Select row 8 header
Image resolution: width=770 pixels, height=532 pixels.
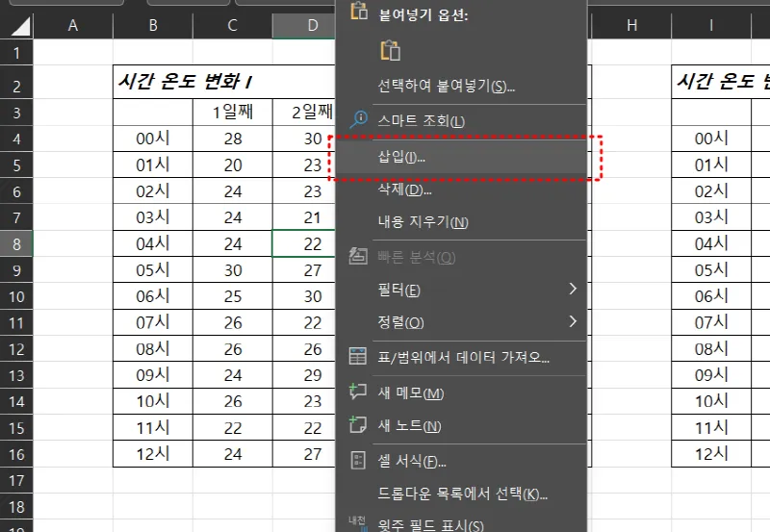16,244
